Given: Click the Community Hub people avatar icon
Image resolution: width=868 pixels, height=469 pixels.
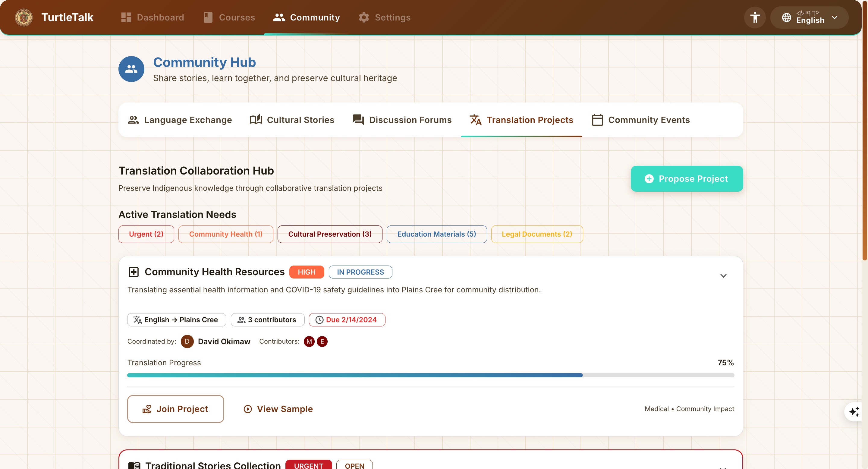Looking at the screenshot, I should [131, 69].
